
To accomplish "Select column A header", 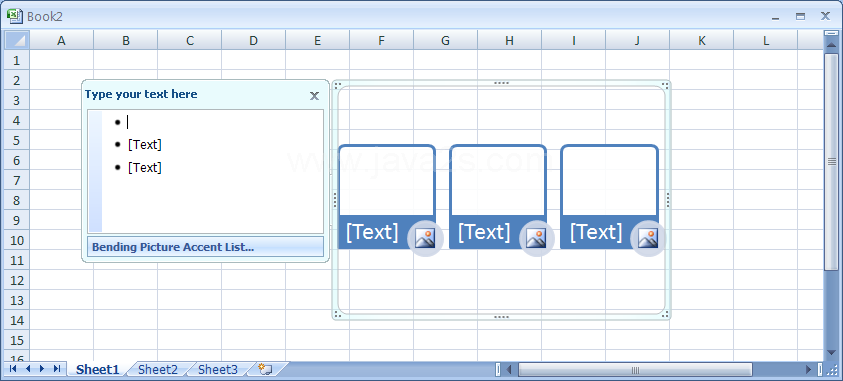I will tap(61, 40).
